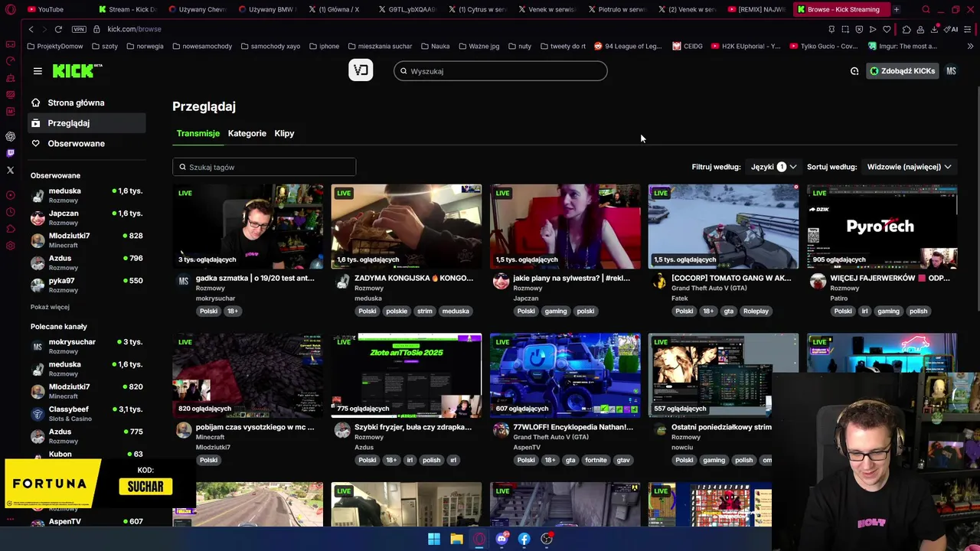This screenshot has height=551, width=980.
Task: Click the Roleplay tag under Fatek stream
Action: click(756, 311)
